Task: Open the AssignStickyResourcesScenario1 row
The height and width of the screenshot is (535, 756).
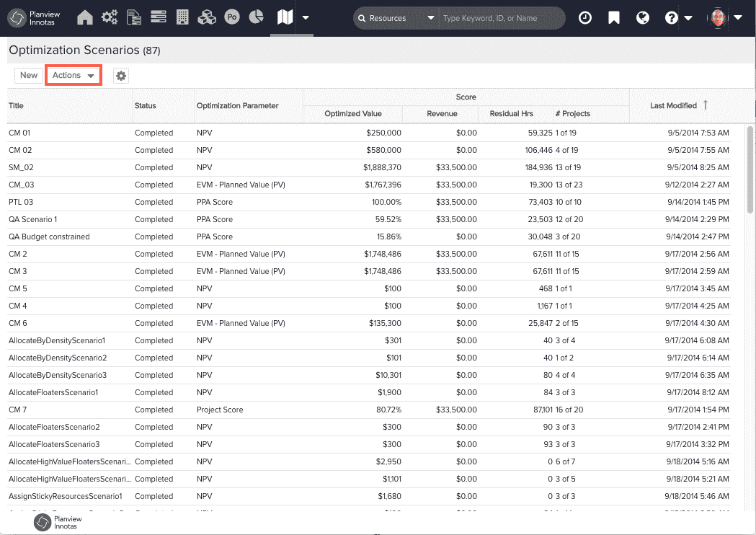Action: pos(369,496)
